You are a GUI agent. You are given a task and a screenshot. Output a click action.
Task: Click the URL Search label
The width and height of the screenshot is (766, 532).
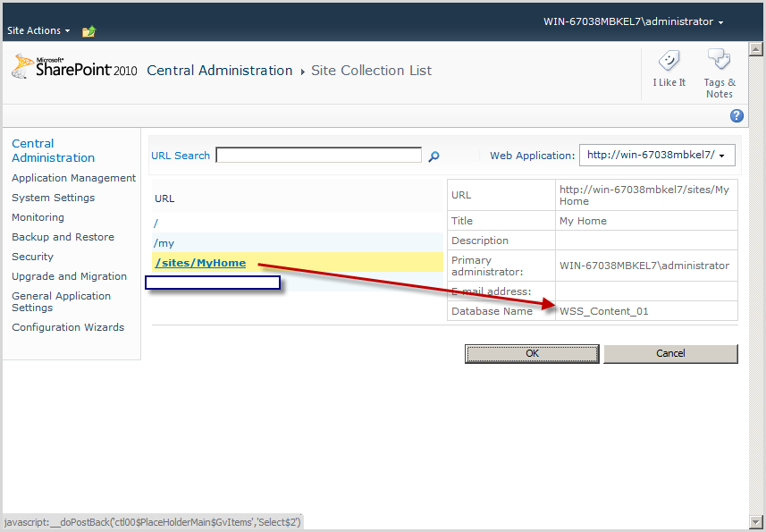[181, 156]
